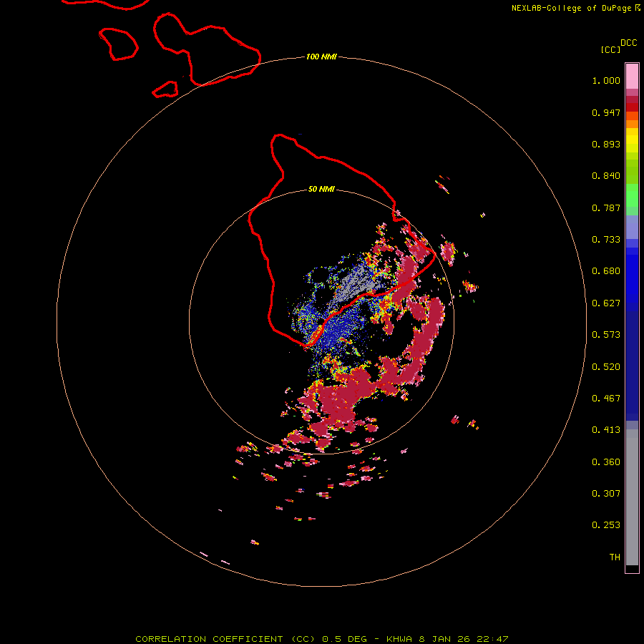
Task: Click the DCC label above the color bar
Action: point(628,43)
